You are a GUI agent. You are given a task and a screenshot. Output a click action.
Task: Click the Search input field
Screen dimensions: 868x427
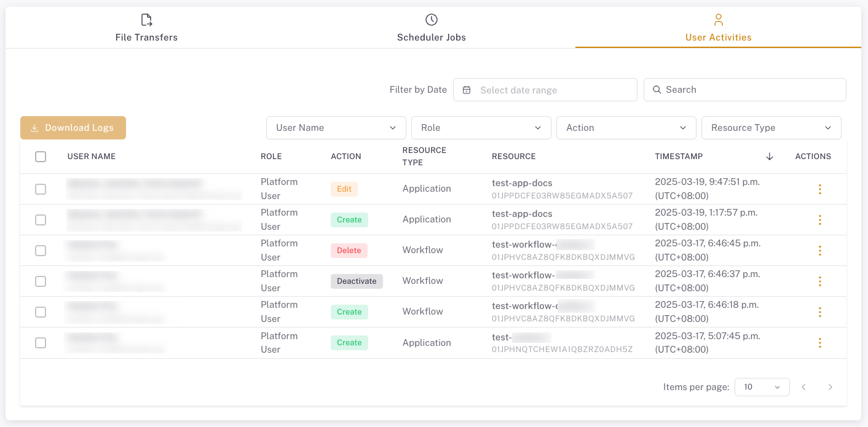(750, 90)
